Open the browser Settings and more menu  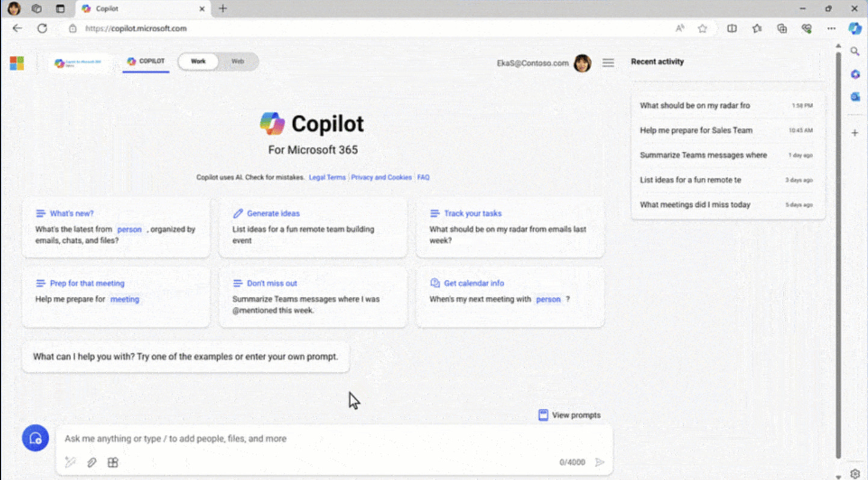(831, 28)
